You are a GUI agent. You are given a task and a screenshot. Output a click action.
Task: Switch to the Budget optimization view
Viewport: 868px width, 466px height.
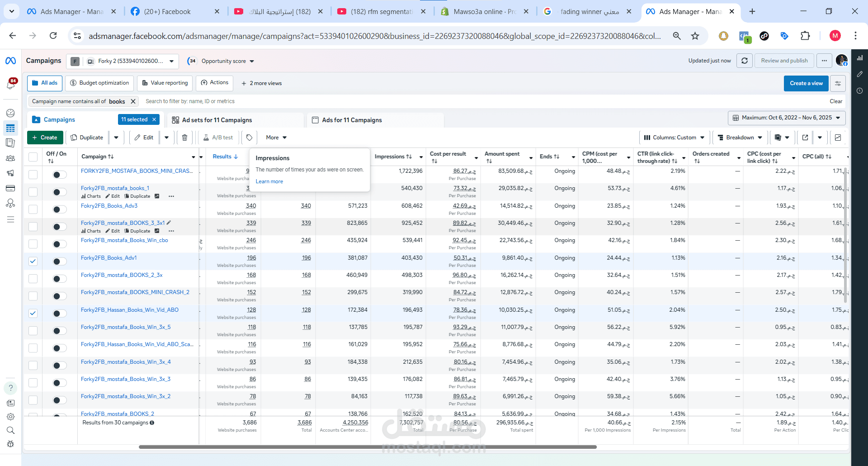[100, 83]
